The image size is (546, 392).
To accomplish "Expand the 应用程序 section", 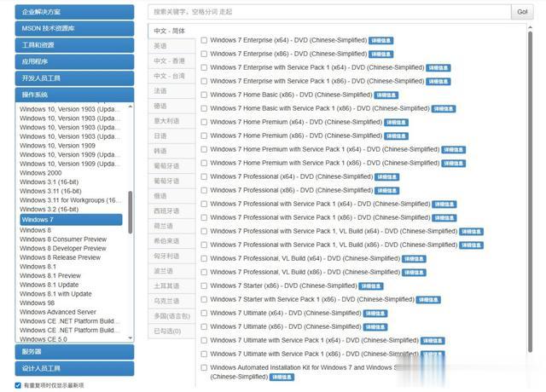I will click(x=74, y=61).
